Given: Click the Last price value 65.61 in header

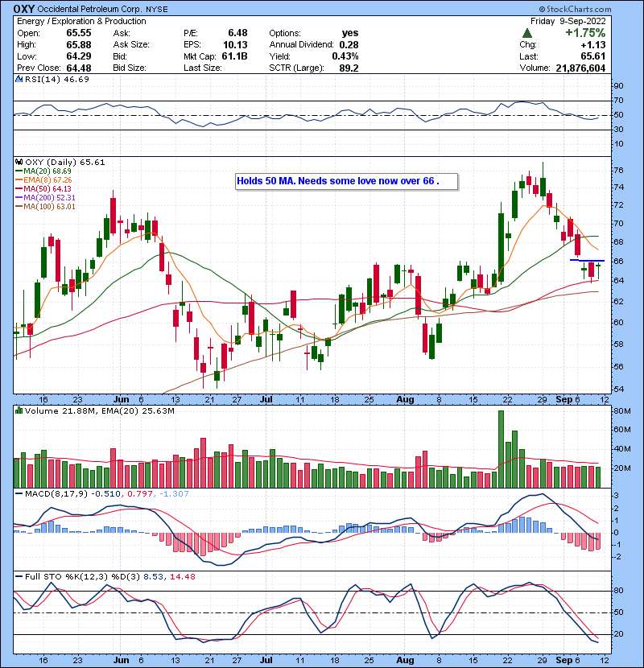Looking at the screenshot, I should pyautogui.click(x=592, y=56).
